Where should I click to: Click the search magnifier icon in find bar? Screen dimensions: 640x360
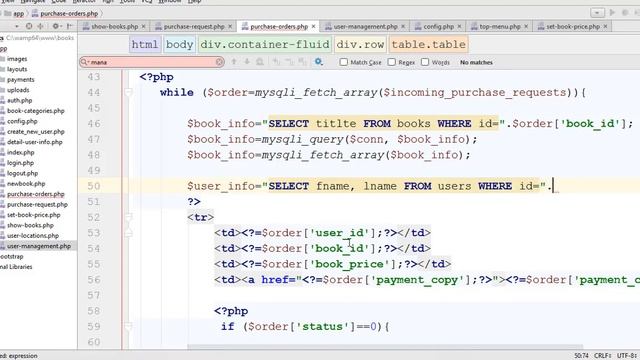pos(84,62)
